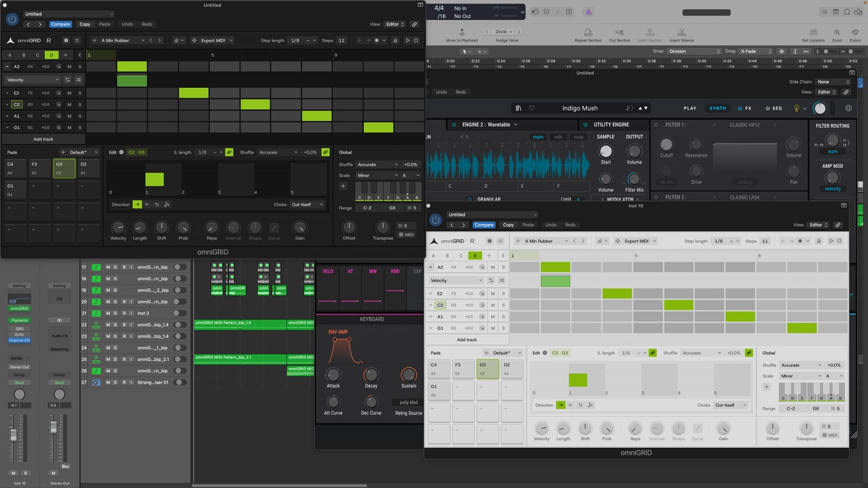Toggle power button of dark omniGRID plugin
The height and width of the screenshot is (488, 868).
coord(12,19)
